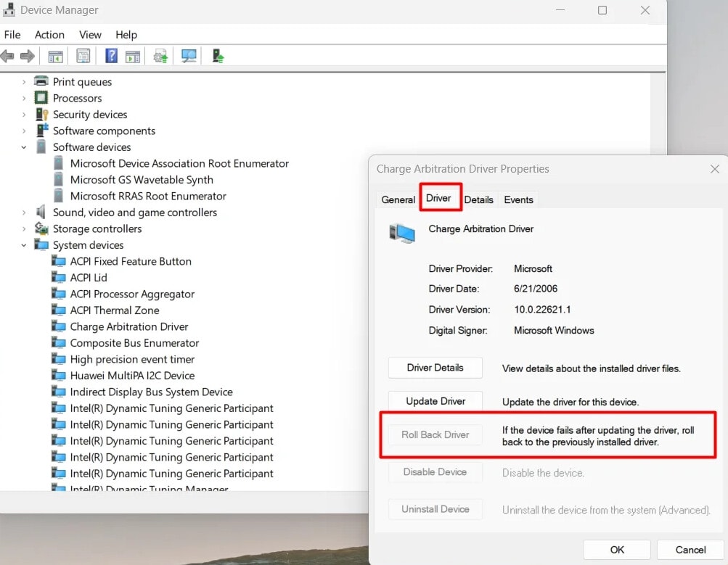The height and width of the screenshot is (565, 728).
Task: Click the Roll Back Driver button
Action: point(435,434)
